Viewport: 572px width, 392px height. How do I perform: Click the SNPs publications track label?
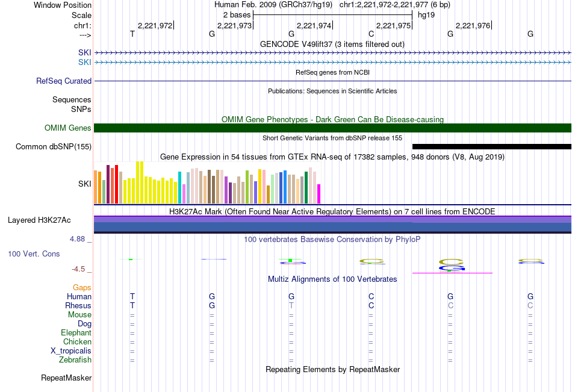coord(81,109)
